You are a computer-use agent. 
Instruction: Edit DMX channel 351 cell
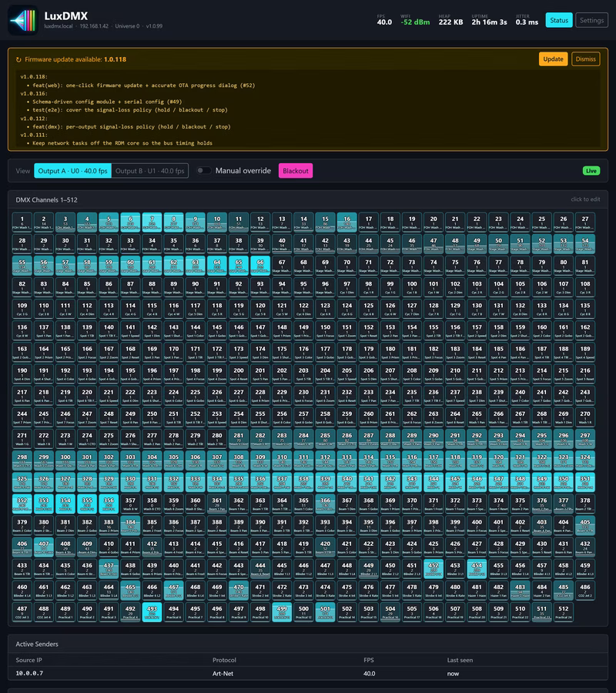tap(585, 482)
